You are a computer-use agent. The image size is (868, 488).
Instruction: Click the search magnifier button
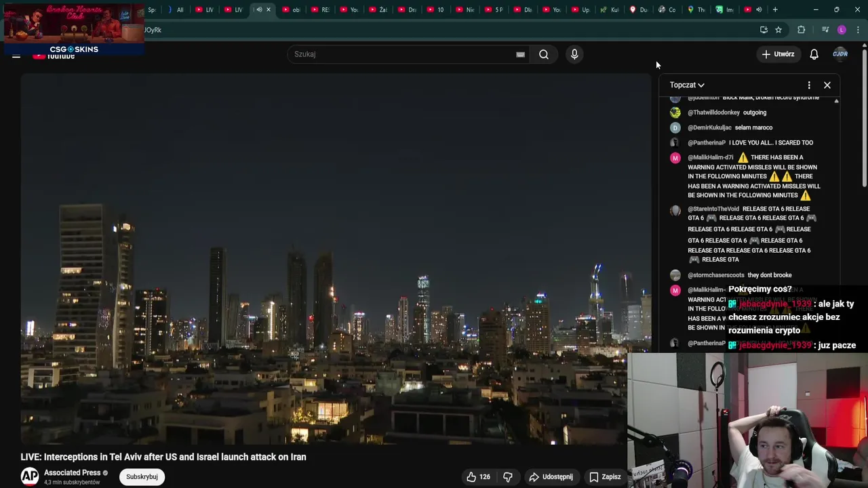[x=544, y=54]
